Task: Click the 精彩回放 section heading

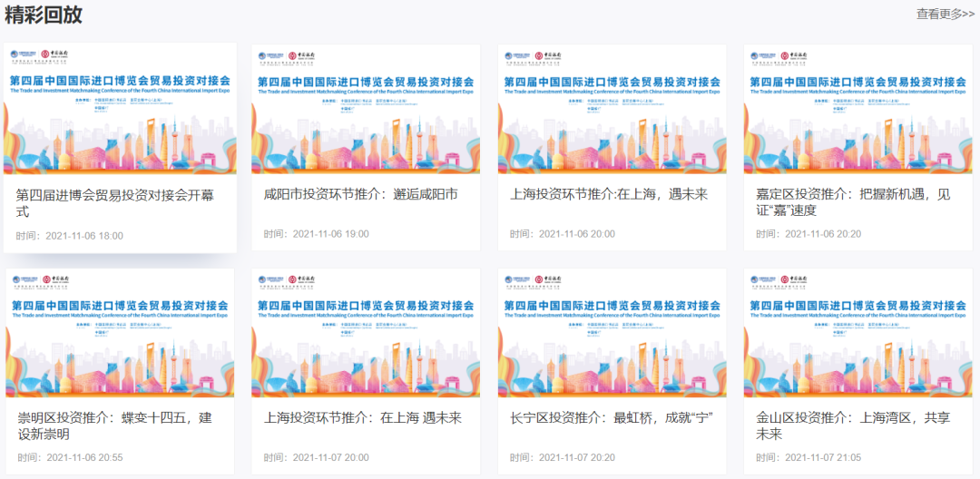Action: point(44,15)
